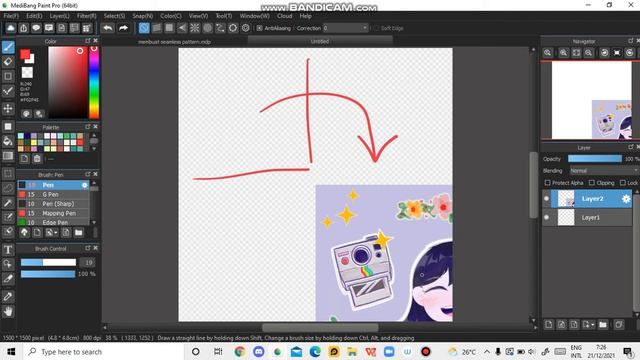Image resolution: width=640 pixels, height=360 pixels.
Task: Toggle Soft Edge checkbox
Action: [376, 28]
